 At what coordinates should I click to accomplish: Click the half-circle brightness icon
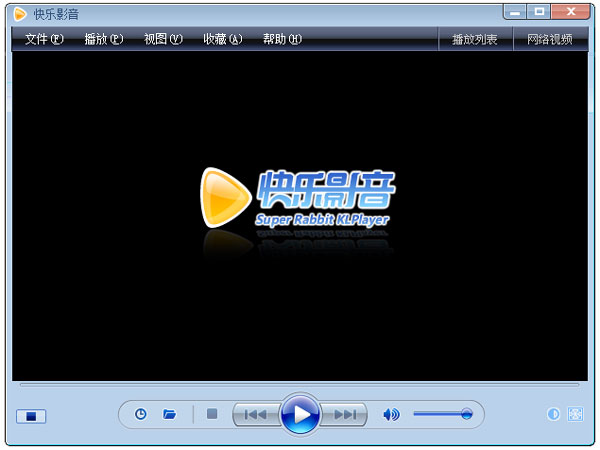[x=554, y=414]
